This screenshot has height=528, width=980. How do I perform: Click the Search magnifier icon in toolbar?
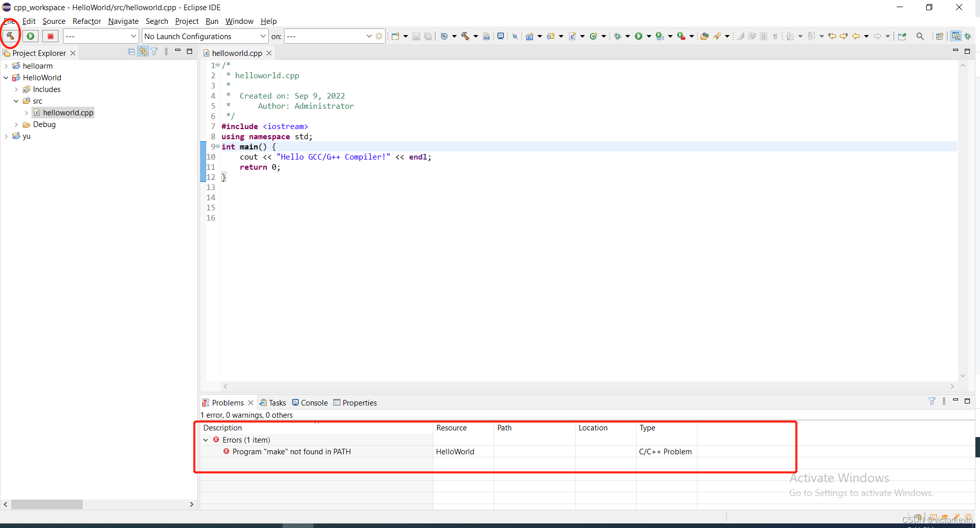[920, 36]
